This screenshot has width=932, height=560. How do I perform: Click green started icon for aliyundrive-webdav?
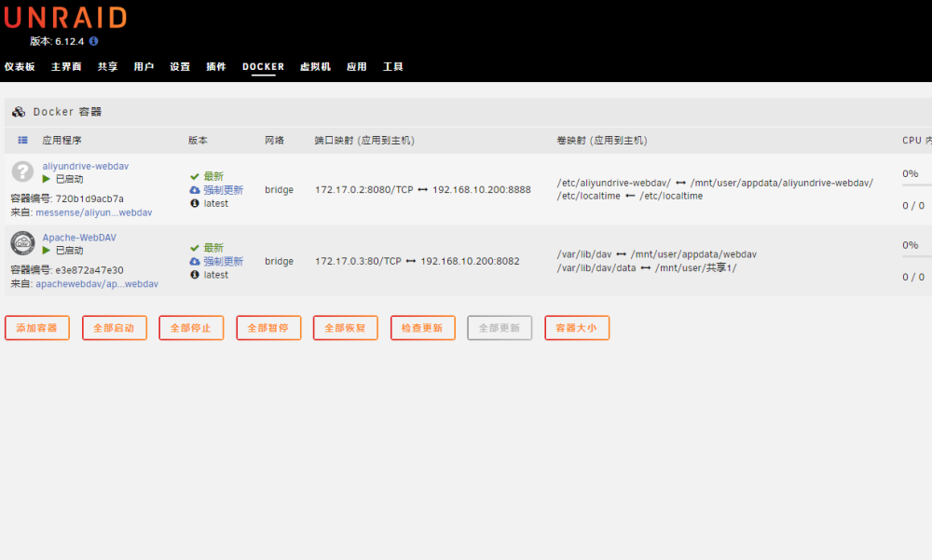pyautogui.click(x=47, y=179)
